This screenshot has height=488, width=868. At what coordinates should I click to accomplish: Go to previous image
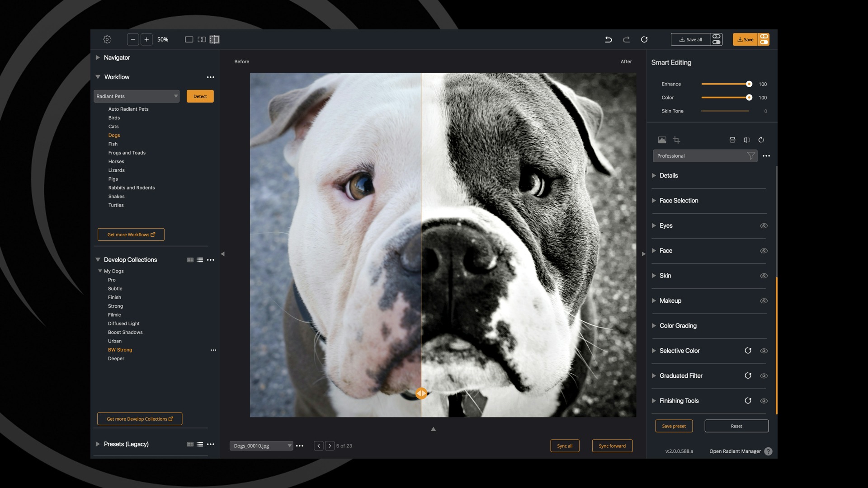tap(319, 446)
